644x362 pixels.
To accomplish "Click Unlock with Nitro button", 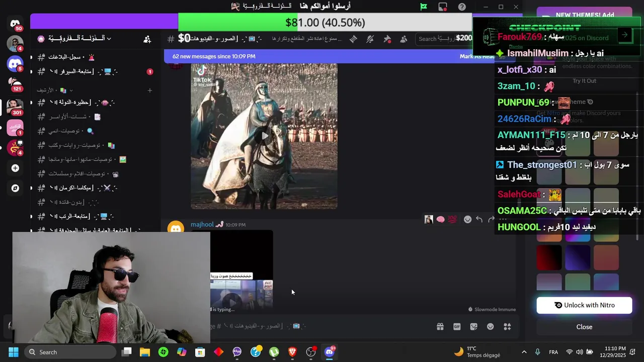I will point(584,305).
